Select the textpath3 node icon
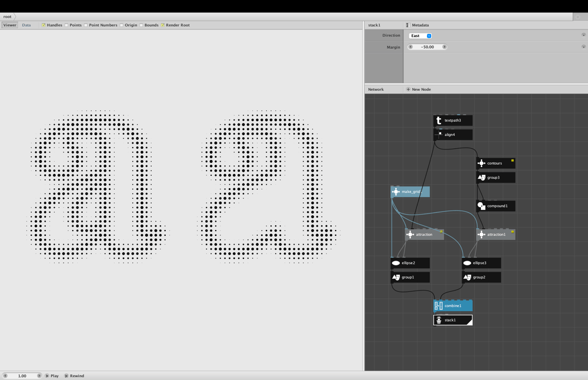The width and height of the screenshot is (588, 380). (x=439, y=121)
